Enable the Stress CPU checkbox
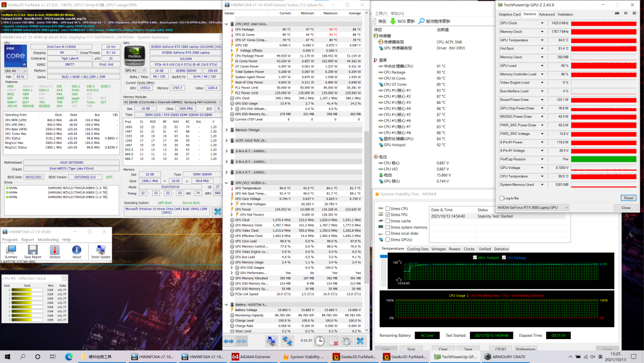644x363 pixels. [x=388, y=209]
